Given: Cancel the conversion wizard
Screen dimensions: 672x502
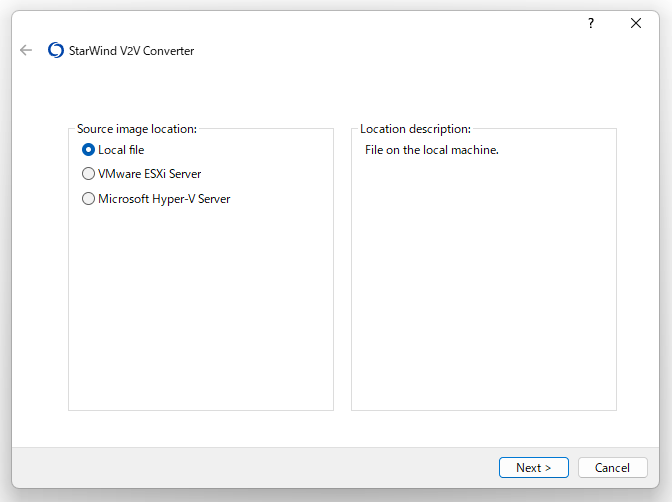Looking at the screenshot, I should 612,467.
